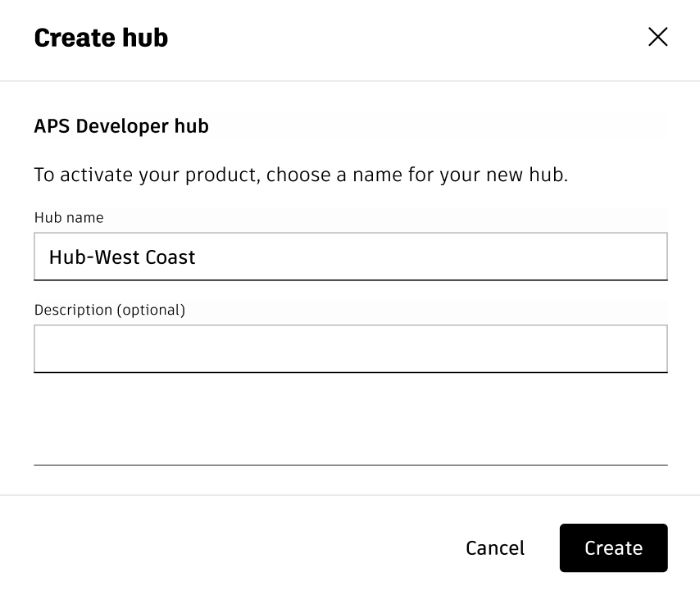Click the Description (optional) label

click(110, 310)
